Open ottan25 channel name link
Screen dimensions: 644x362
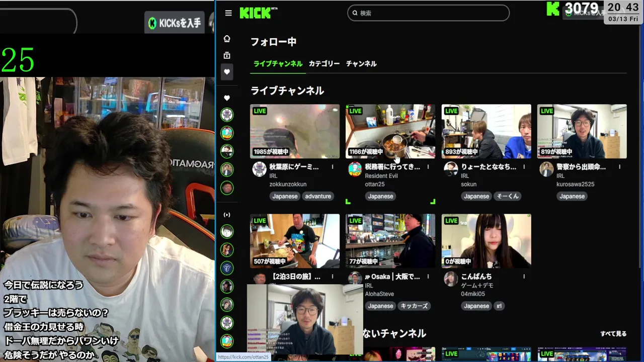[x=374, y=184]
